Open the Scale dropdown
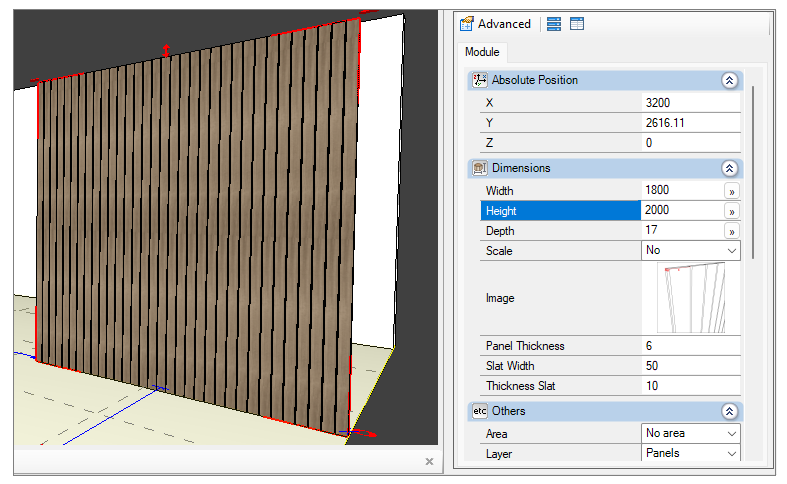The width and height of the screenshot is (787, 484). coord(732,251)
